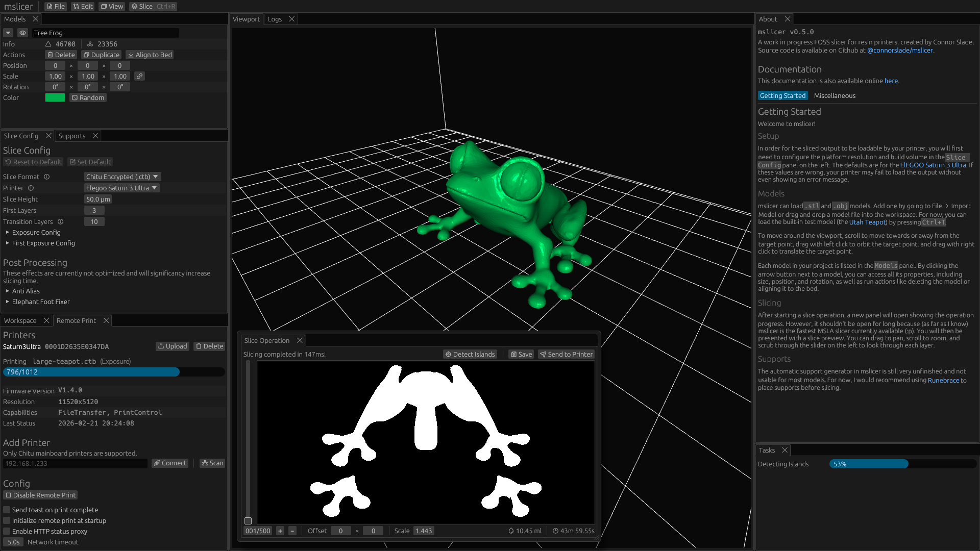Switch to the Supports tab
The image size is (980, 551).
[72, 136]
